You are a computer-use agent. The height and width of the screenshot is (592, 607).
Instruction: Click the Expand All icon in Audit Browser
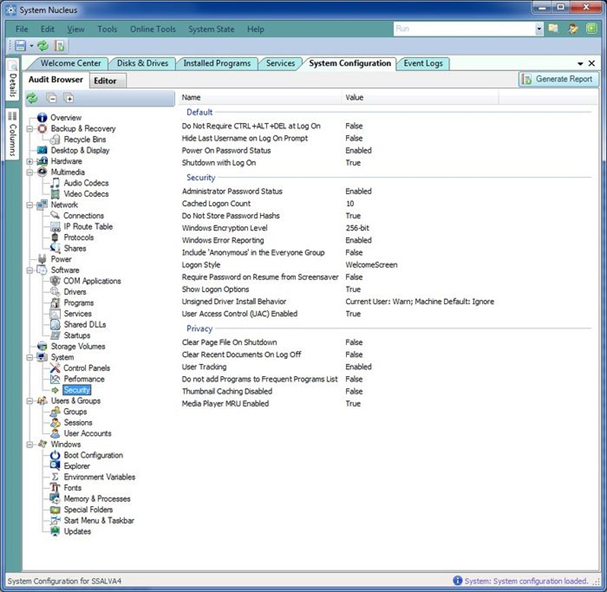[x=69, y=99]
